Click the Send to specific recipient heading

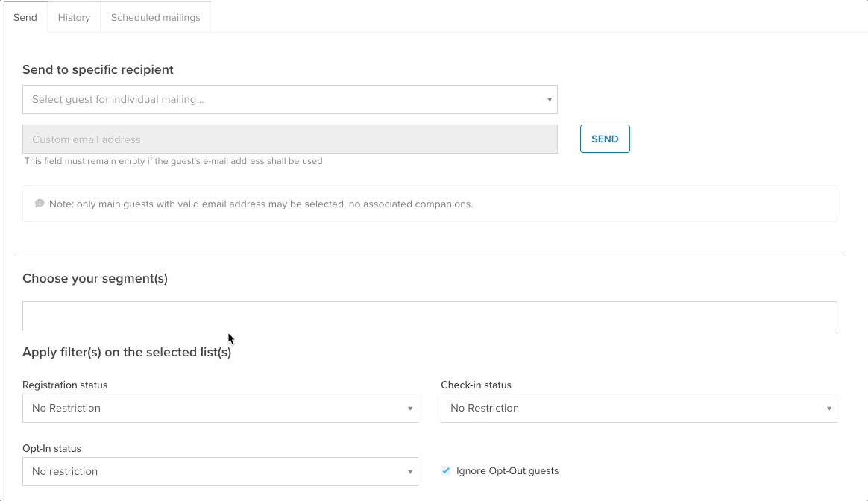tap(98, 70)
